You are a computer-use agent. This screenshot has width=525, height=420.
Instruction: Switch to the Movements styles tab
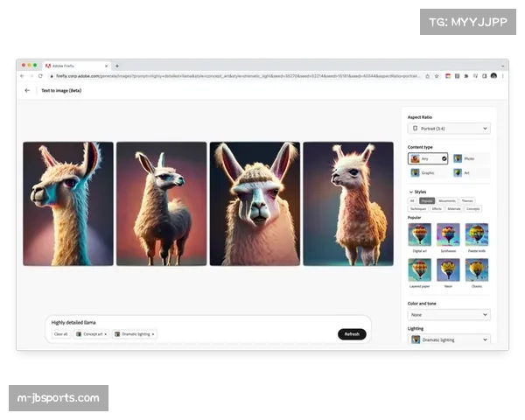446,200
